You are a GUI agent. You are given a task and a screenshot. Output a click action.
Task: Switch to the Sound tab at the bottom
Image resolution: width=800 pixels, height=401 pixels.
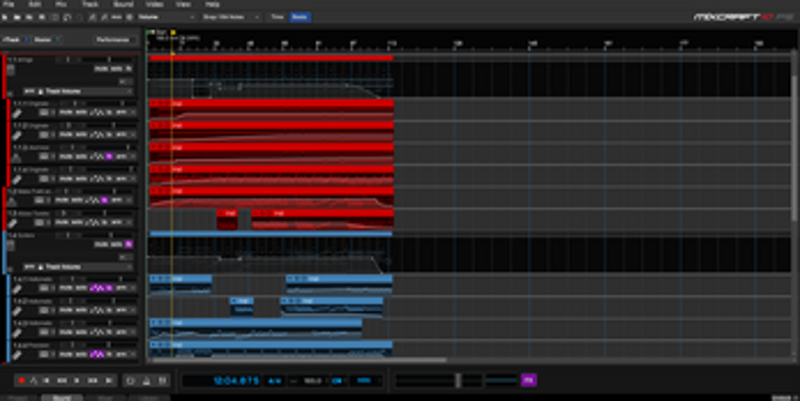(x=61, y=397)
